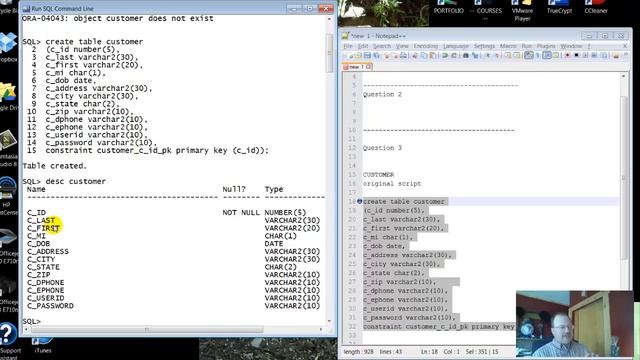This screenshot has height=360, width=640.
Task: Undo with the green Undo arrow icon
Action: coord(444,55)
